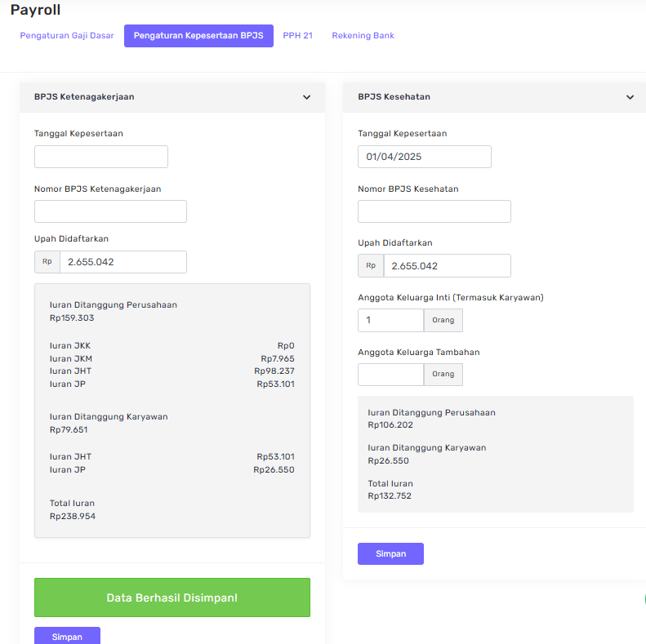646x644 pixels.
Task: Open the Pengaturan Gaji Dasar tab
Action: [x=67, y=36]
